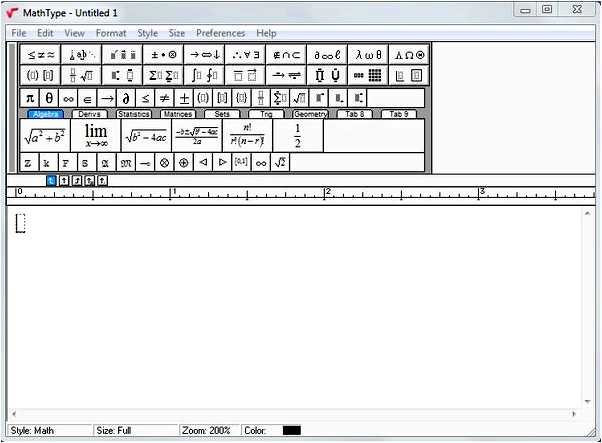Open fraction and radical templates palette
Viewport: 602px width, 443px height.
point(82,75)
